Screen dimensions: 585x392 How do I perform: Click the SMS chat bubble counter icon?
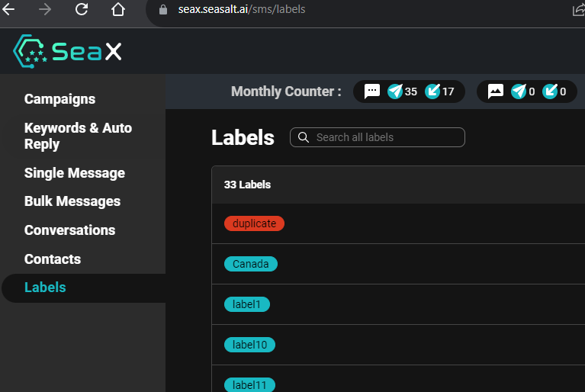pos(372,92)
